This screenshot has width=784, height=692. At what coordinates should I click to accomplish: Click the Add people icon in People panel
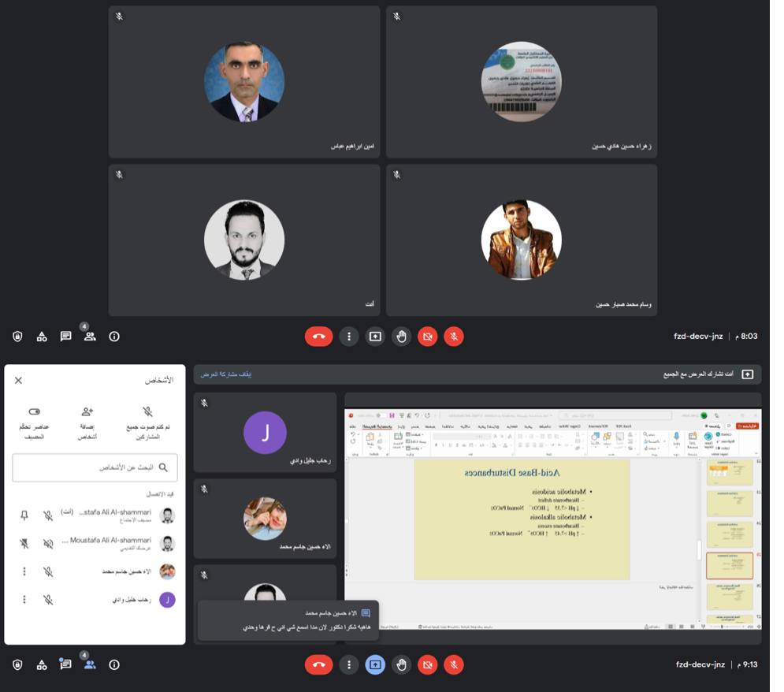[x=87, y=412]
